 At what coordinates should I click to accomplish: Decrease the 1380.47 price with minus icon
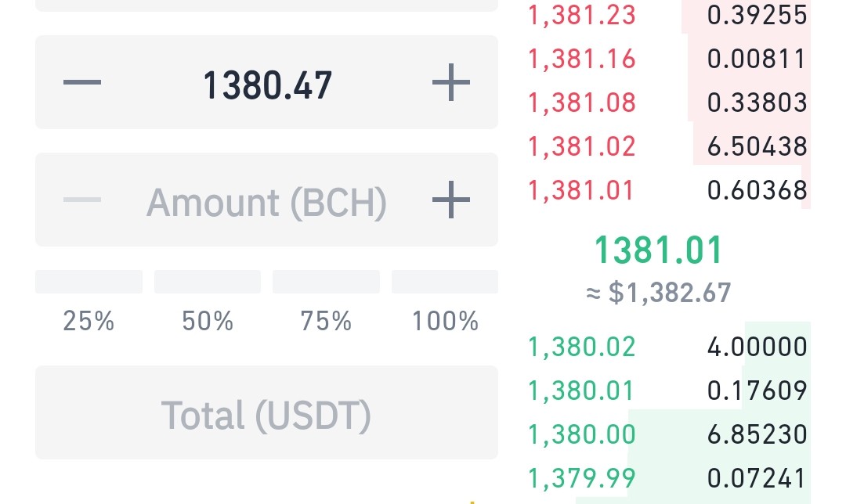[x=82, y=82]
